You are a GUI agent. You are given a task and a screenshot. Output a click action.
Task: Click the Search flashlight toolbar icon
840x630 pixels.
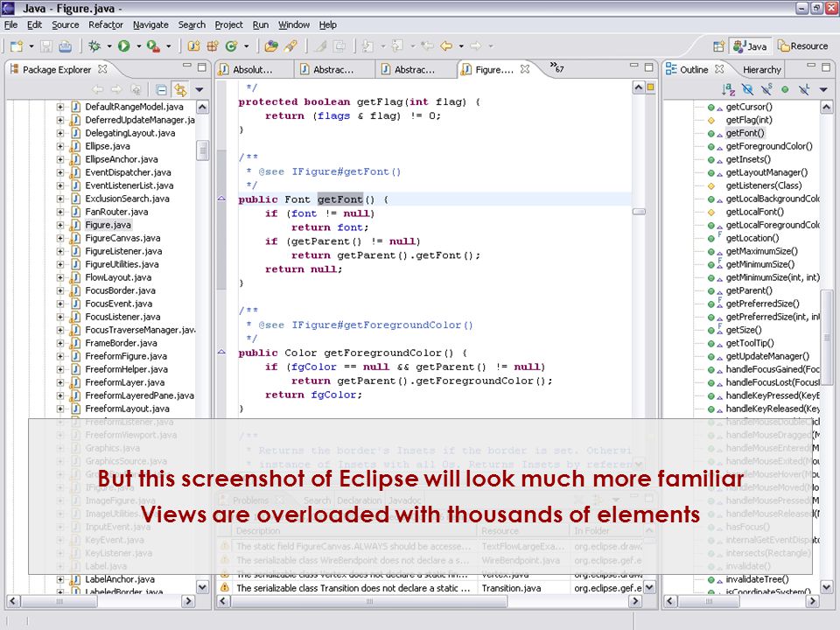pos(290,46)
